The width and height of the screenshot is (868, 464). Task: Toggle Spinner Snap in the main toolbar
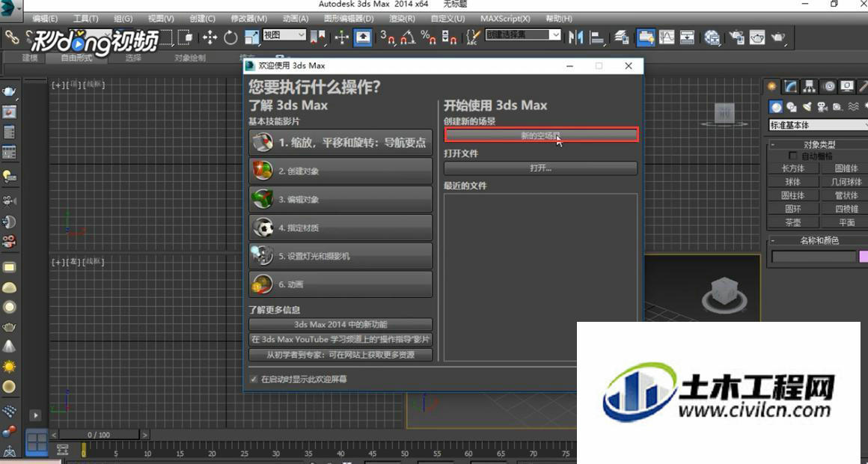[450, 37]
